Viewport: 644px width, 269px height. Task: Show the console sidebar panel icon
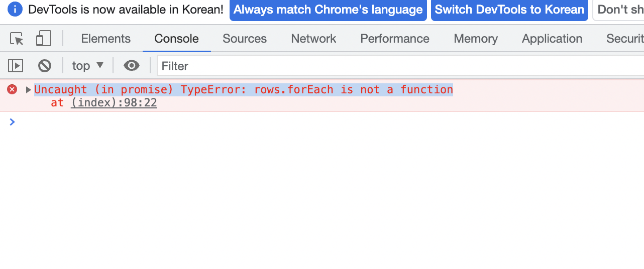pyautogui.click(x=16, y=66)
